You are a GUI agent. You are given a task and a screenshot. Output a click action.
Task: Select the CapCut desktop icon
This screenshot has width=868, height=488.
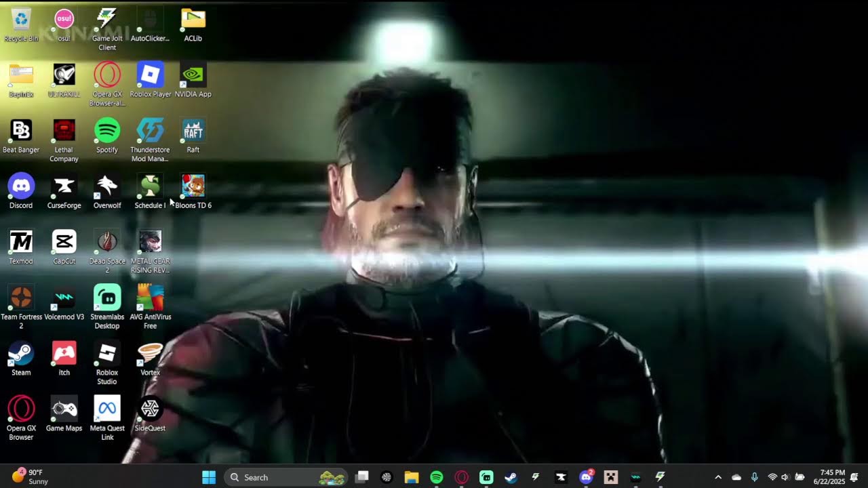pos(64,247)
